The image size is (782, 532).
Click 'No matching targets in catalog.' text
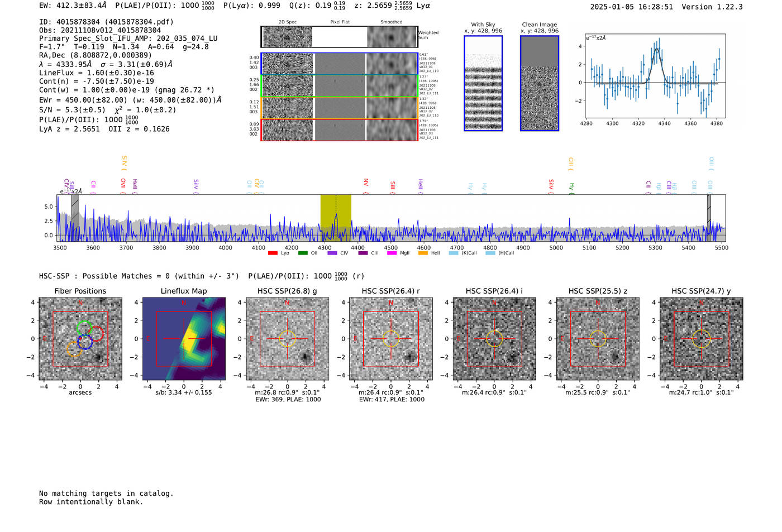pos(106,493)
